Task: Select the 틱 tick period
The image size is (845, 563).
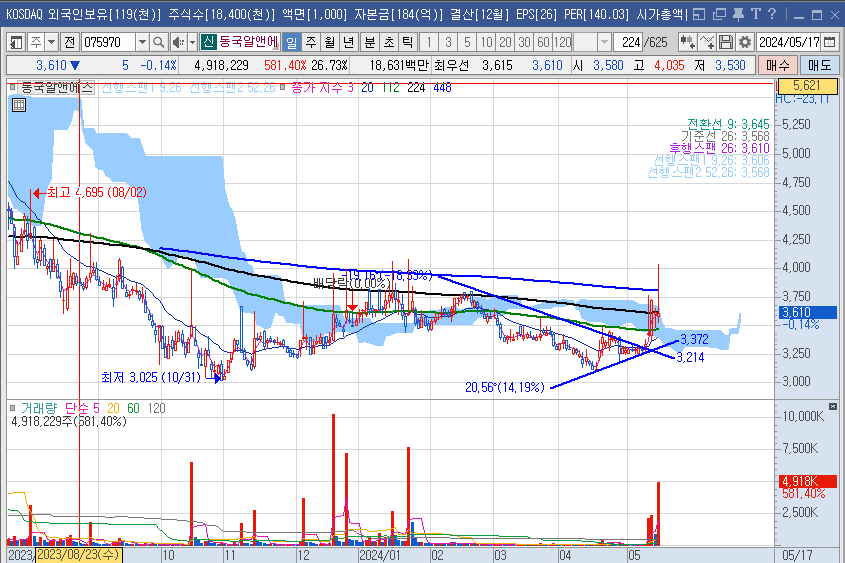Action: click(x=407, y=41)
